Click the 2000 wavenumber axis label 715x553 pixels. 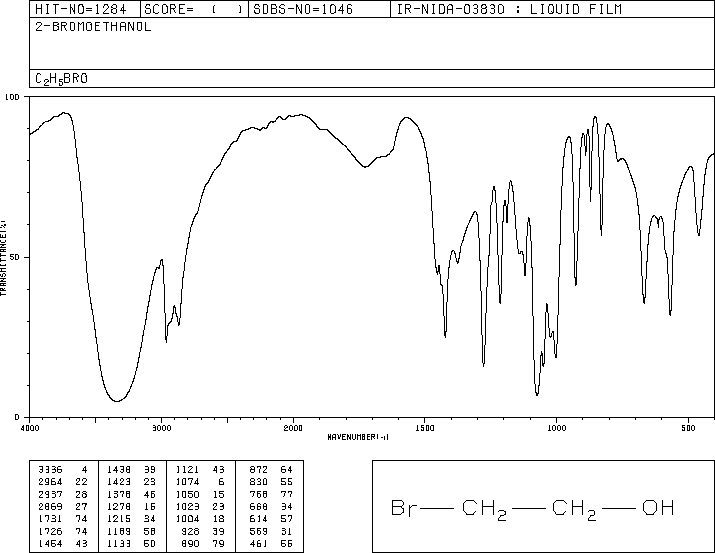[x=293, y=428]
